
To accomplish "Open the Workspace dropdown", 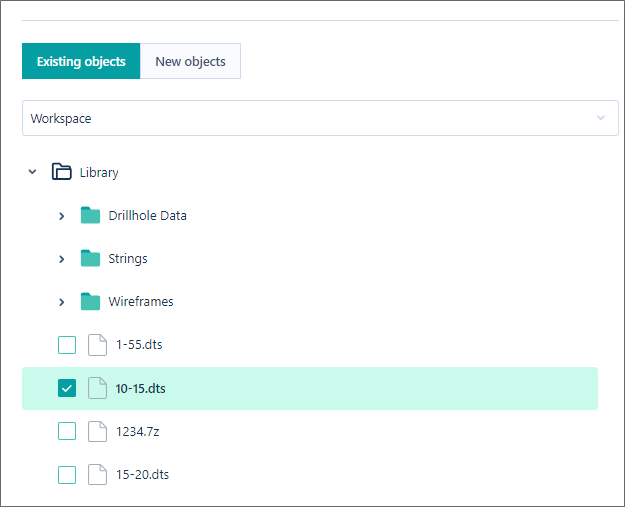I will click(x=320, y=118).
